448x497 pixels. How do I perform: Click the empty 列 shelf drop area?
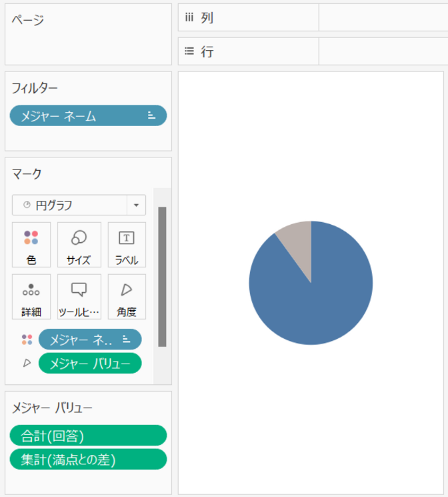383,17
